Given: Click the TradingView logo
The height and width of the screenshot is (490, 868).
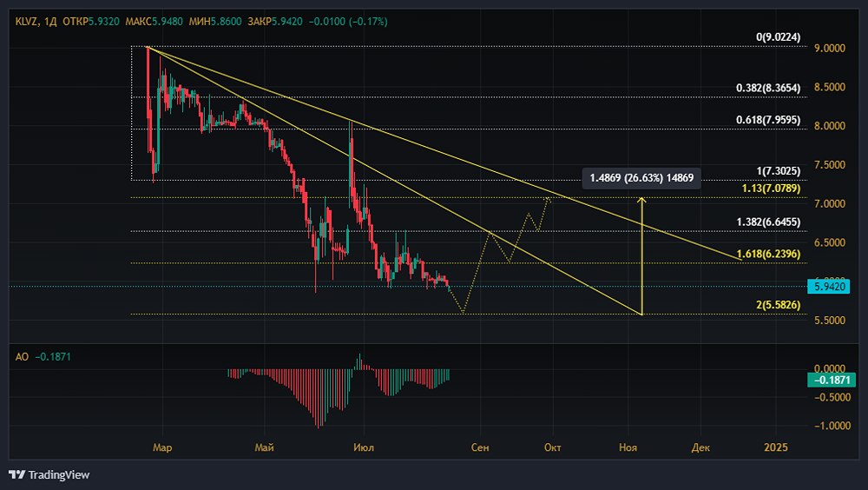Looking at the screenshot, I should [49, 474].
